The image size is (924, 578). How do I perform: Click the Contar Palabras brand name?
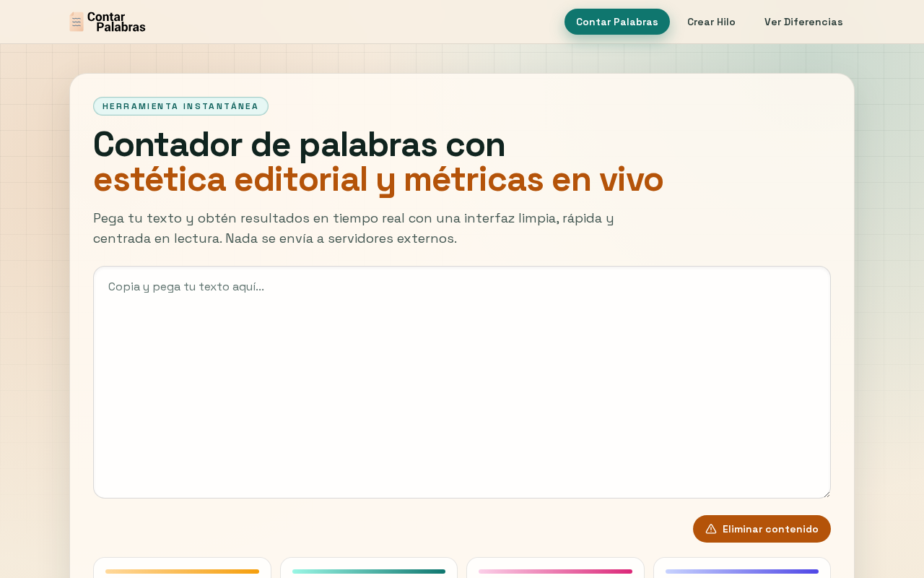point(116,22)
